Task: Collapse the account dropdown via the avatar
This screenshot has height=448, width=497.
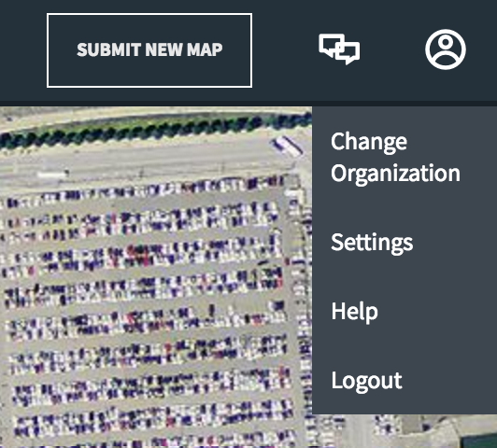Action: (x=446, y=49)
